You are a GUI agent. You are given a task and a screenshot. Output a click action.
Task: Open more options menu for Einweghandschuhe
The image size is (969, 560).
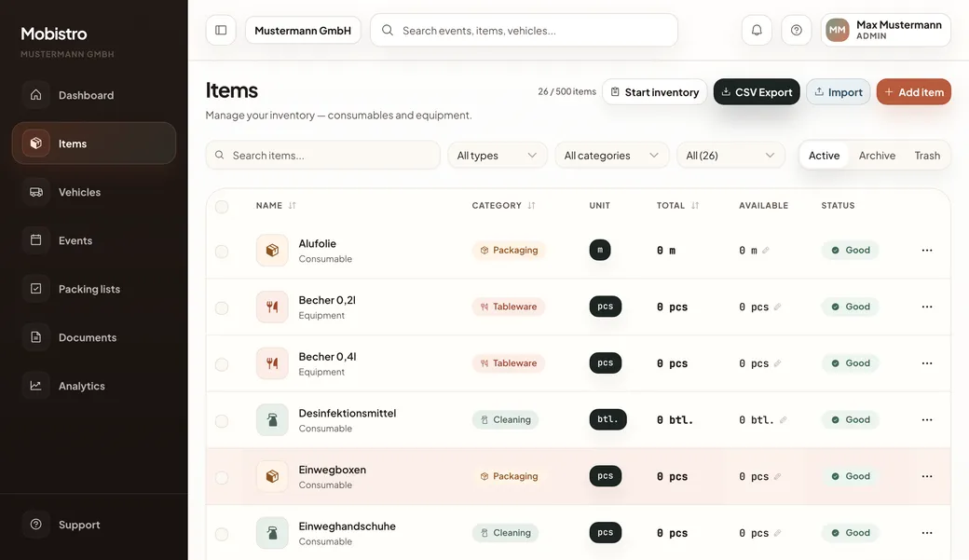927,533
